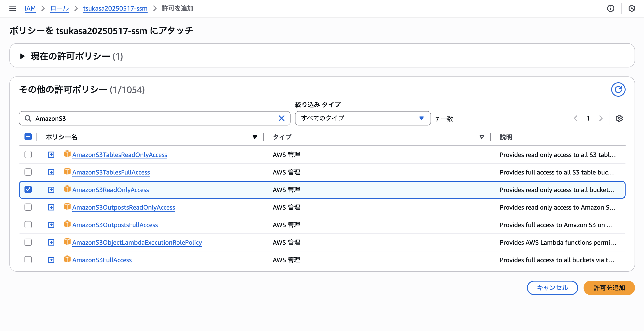
Task: Open the hamburger navigation menu
Action: tap(13, 9)
